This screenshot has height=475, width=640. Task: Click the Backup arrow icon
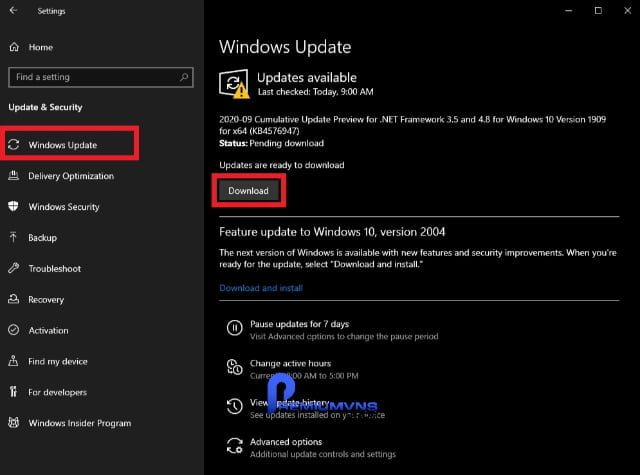coord(13,237)
